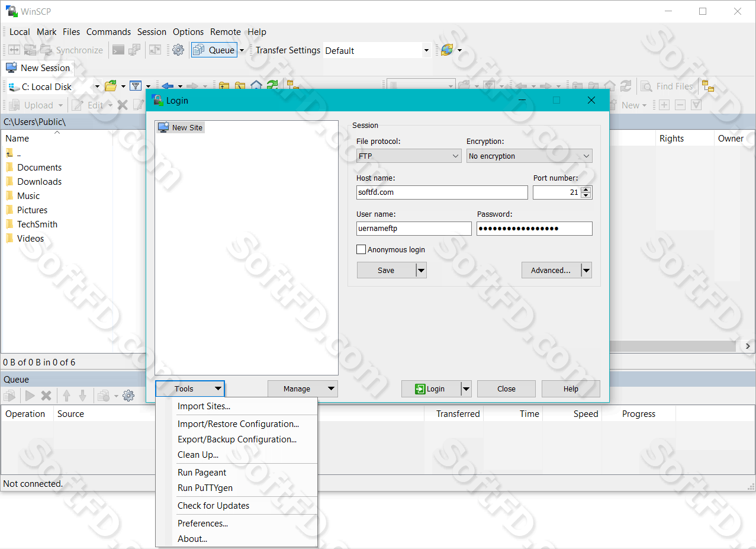Click the queue delete X icon
Image resolution: width=756 pixels, height=549 pixels.
(46, 396)
